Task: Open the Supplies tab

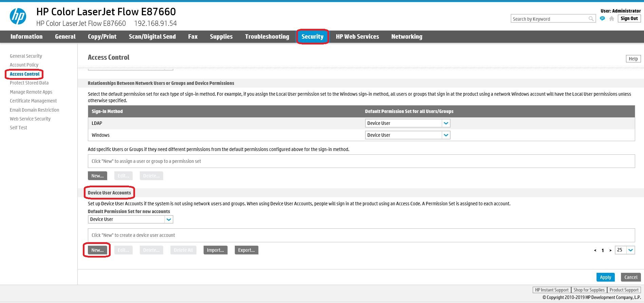Action: (x=221, y=37)
